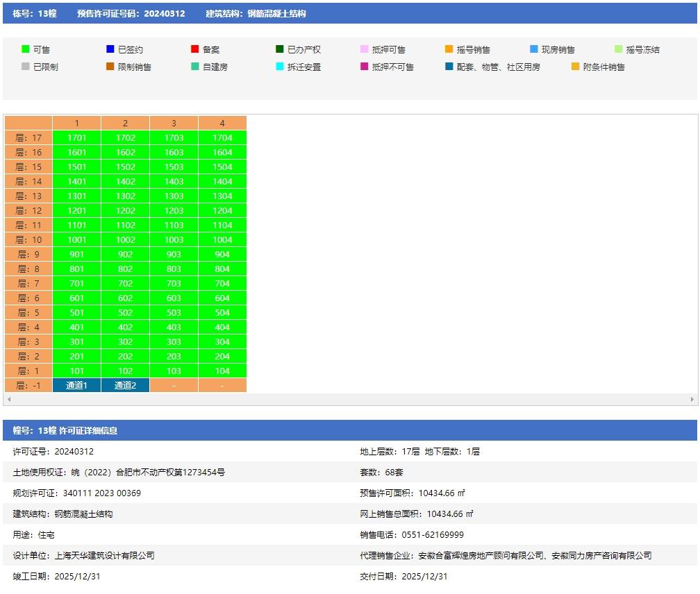700x594 pixels.
Task: Click the 通道1 basement cell
Action: 77,385
